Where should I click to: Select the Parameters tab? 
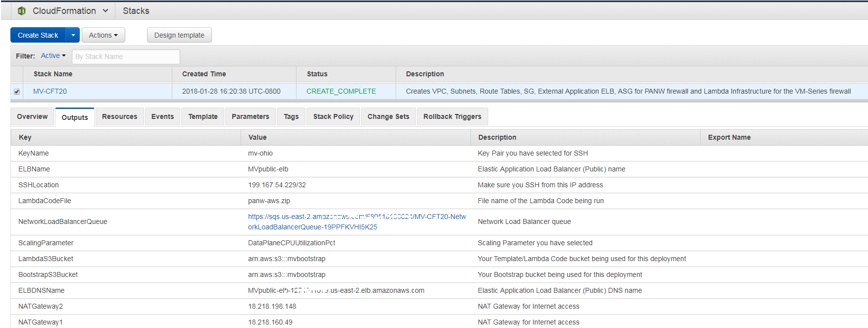click(x=250, y=116)
